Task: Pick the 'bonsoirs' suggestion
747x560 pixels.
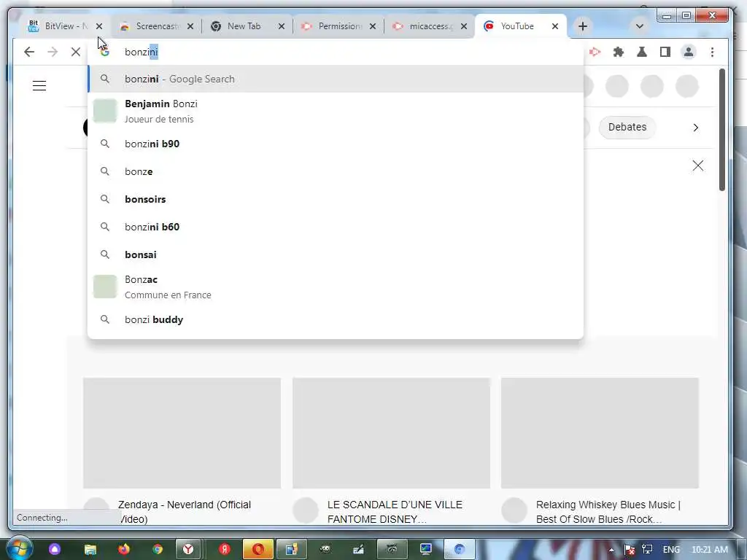Action: point(336,199)
